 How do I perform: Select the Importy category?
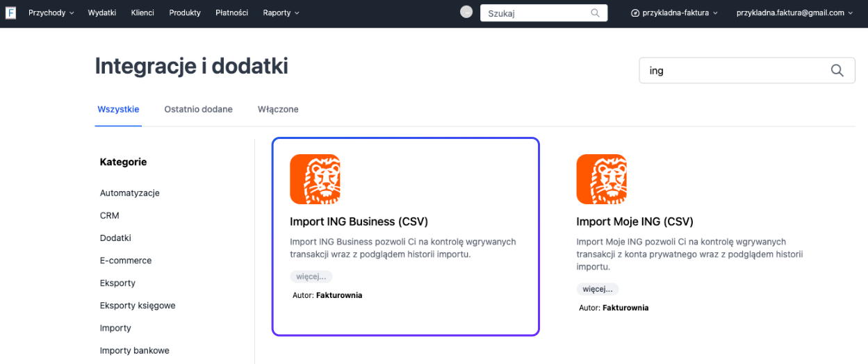pyautogui.click(x=115, y=328)
